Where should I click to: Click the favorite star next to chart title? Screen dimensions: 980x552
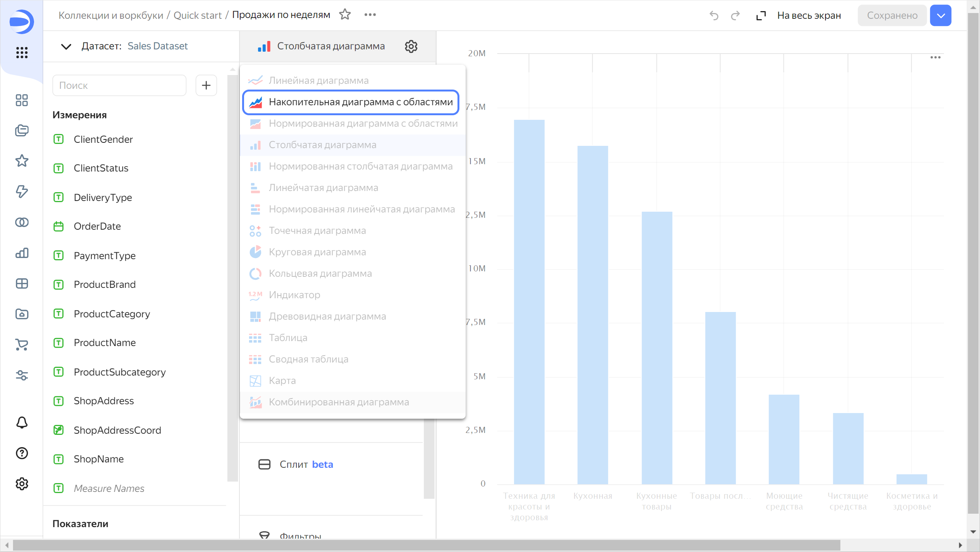pos(345,15)
